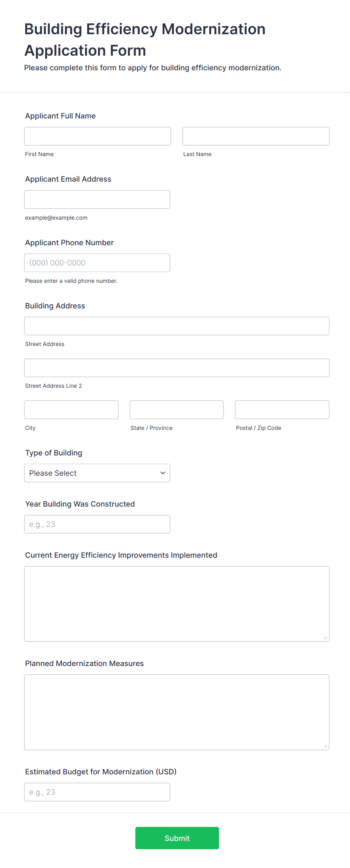The width and height of the screenshot is (350, 868).
Task: Click the Street Address field
Action: click(176, 326)
